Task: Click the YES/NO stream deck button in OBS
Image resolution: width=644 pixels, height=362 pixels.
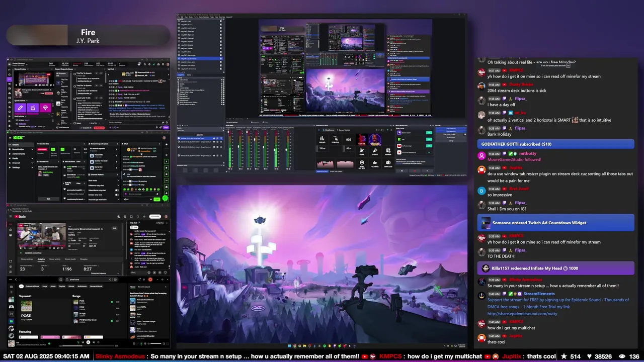Action: [322, 140]
